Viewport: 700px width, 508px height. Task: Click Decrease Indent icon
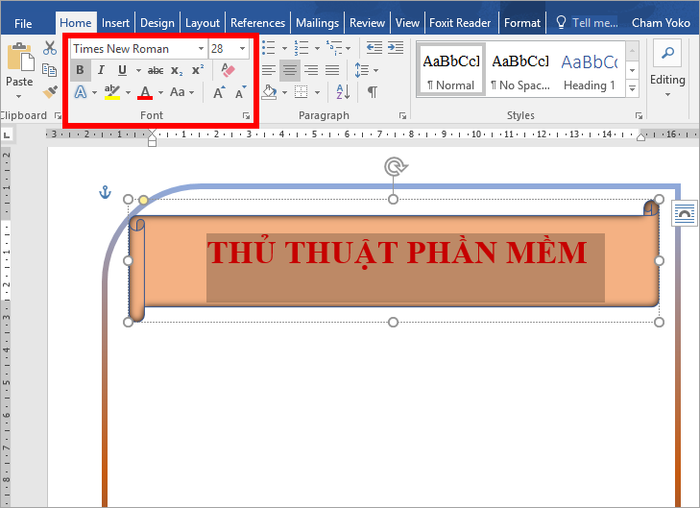(374, 48)
